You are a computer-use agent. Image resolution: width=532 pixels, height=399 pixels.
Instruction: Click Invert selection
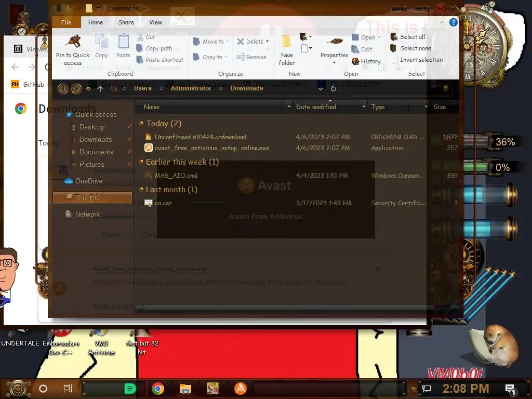(417, 60)
